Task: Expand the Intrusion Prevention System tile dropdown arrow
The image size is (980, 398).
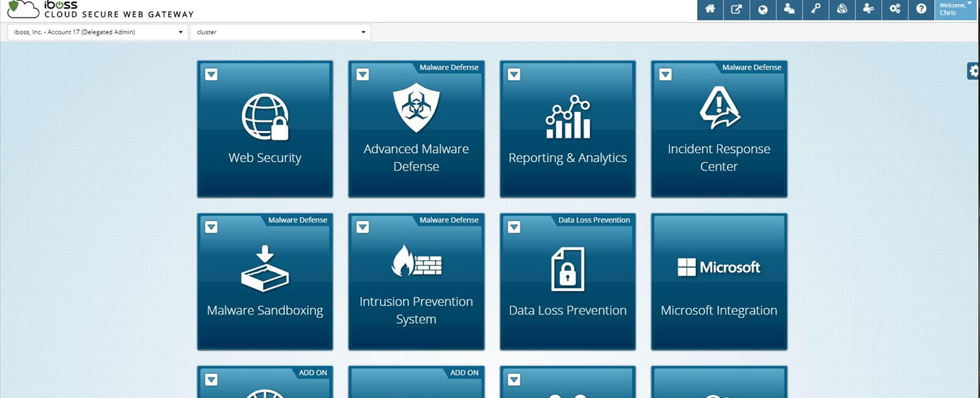Action: (363, 227)
